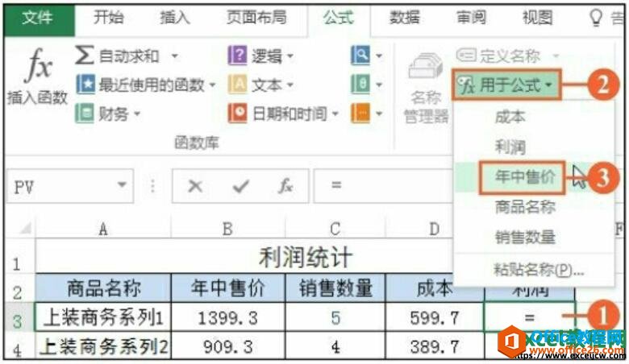Viewport: 629px width, 364px height.
Task: Switch to the Insert (插入) tab
Action: [x=175, y=18]
